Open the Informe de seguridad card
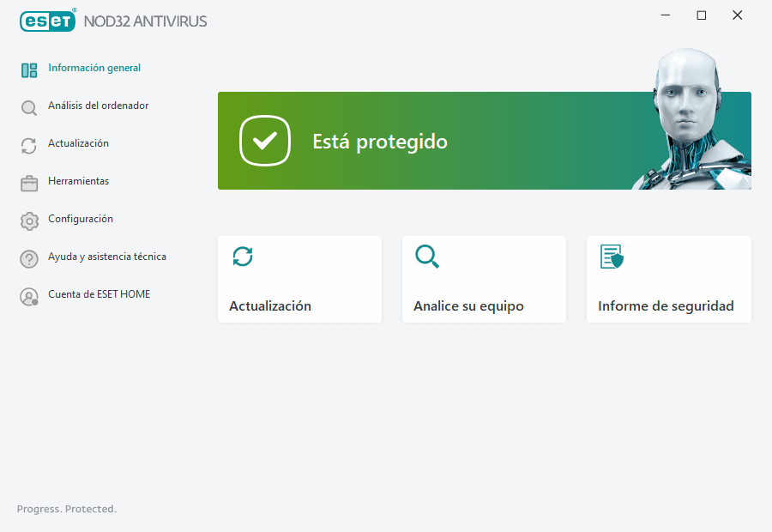This screenshot has height=532, width=772. 668,279
